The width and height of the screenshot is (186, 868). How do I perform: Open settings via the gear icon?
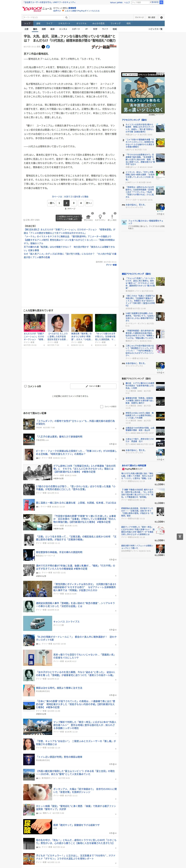coord(161,18)
